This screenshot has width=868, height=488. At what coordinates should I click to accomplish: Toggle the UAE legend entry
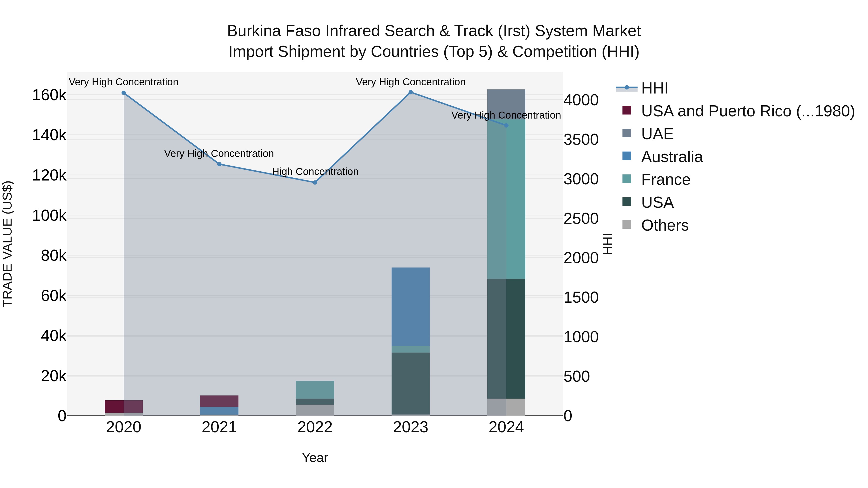648,134
